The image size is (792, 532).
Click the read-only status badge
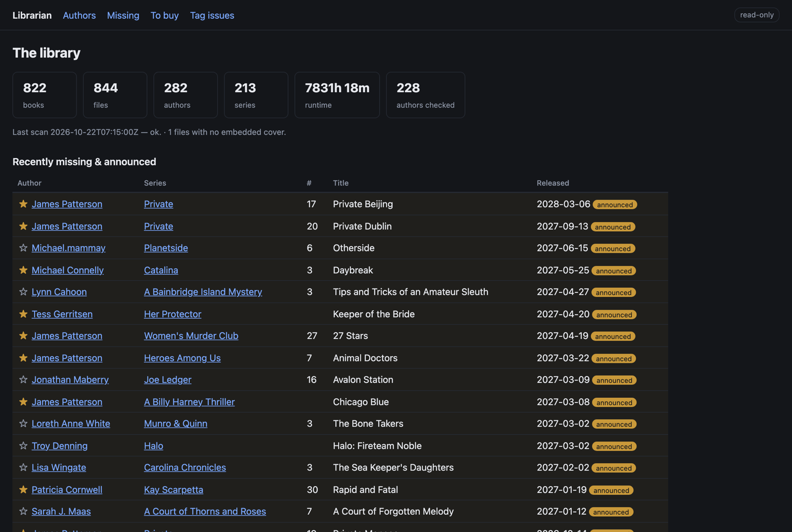[756, 15]
